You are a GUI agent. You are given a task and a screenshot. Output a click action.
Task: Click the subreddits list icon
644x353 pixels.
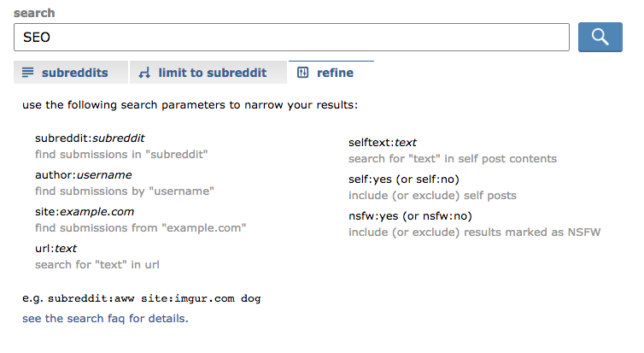pos(27,73)
